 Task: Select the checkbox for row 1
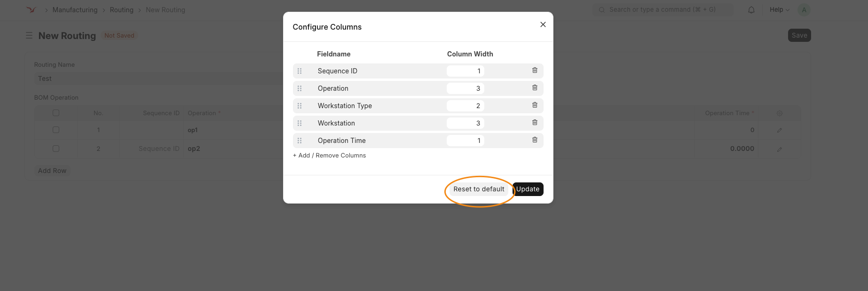click(x=56, y=130)
